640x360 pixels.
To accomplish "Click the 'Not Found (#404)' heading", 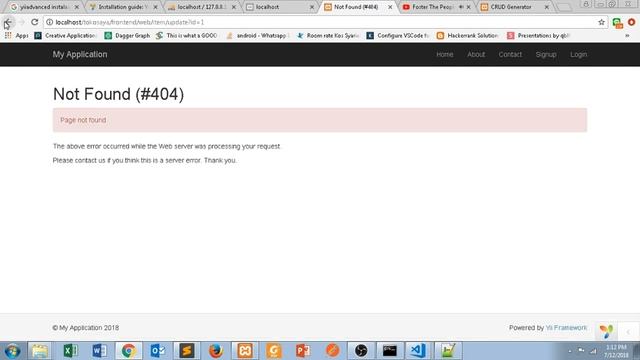I will point(118,94).
